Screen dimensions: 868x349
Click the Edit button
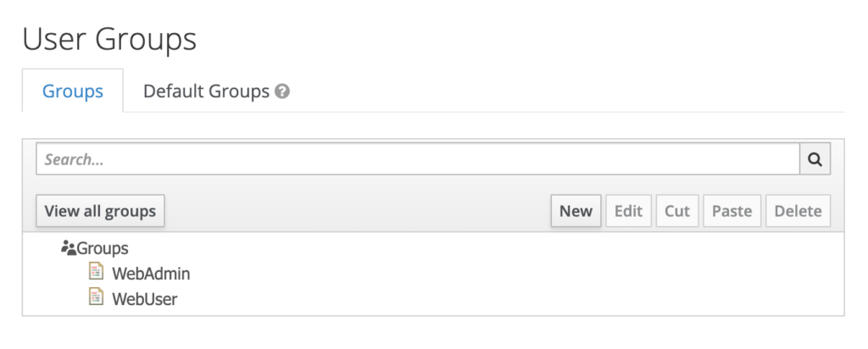point(628,211)
